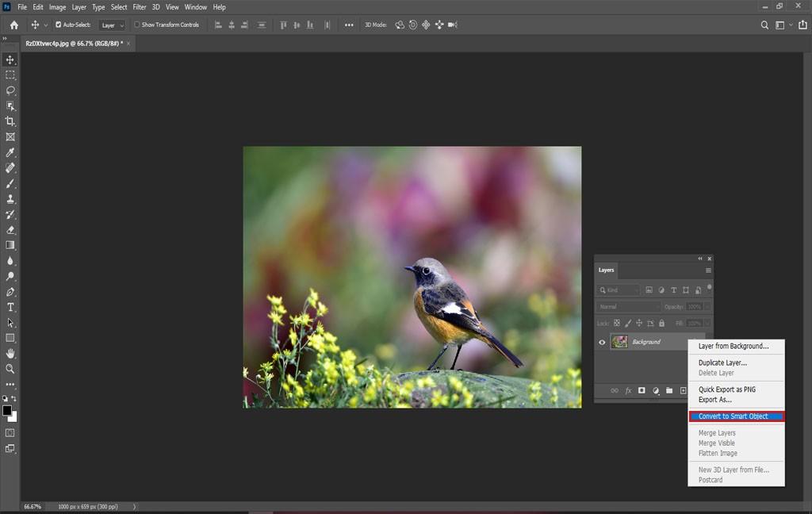Click the Home icon in options bar
Image resolution: width=812 pixels, height=514 pixels.
14,25
